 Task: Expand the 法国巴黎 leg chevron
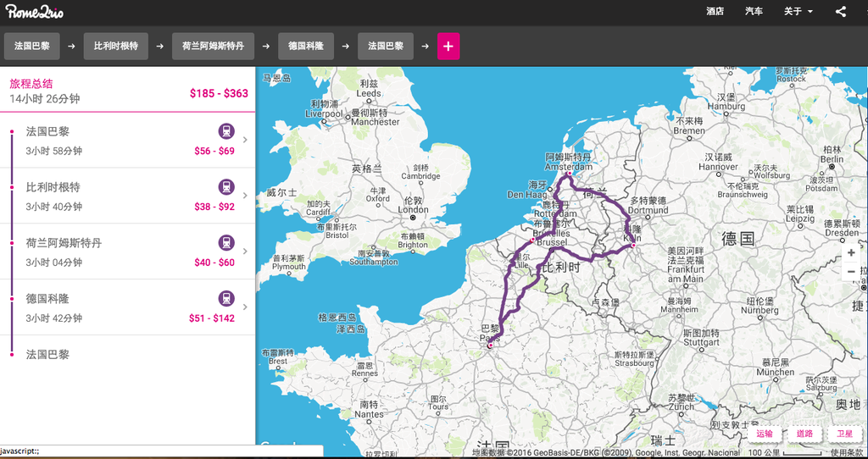245,140
